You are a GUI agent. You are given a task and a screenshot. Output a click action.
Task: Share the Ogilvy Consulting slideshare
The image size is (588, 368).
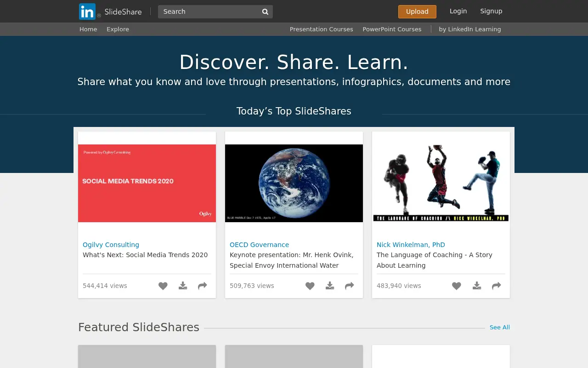coord(203,286)
